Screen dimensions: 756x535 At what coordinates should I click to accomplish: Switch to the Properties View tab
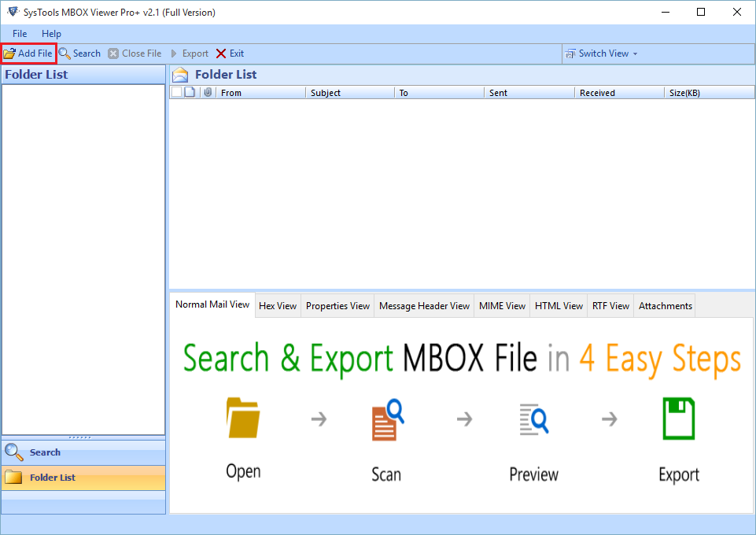tap(337, 306)
